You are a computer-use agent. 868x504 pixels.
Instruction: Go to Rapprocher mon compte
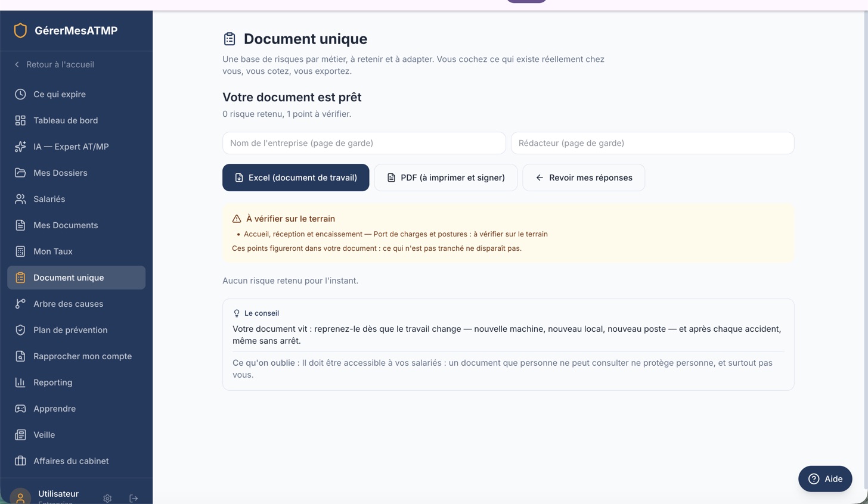[x=76, y=356]
